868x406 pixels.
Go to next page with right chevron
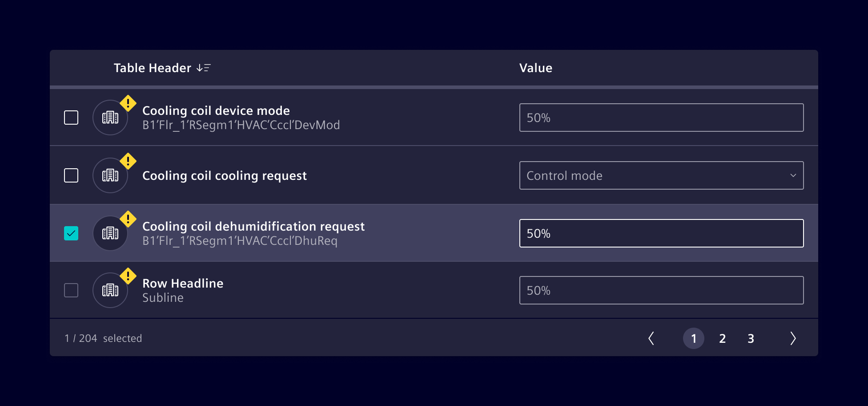[793, 338]
